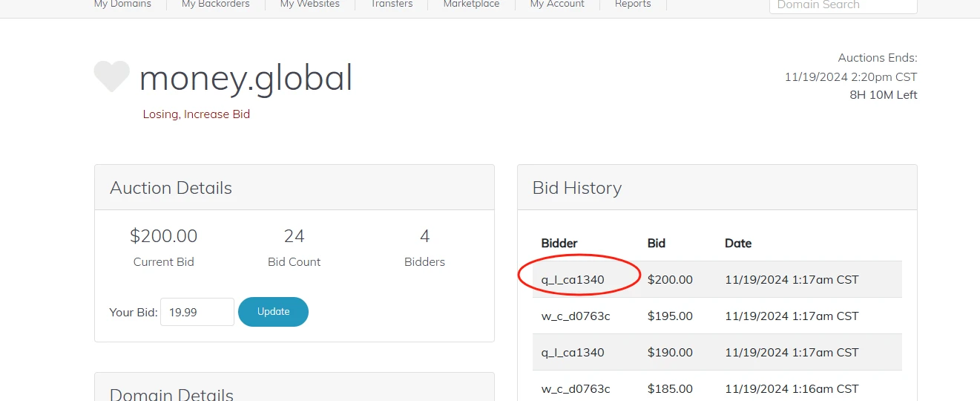Click the money.global domain title
Image resolution: width=980 pixels, height=401 pixels.
[246, 78]
